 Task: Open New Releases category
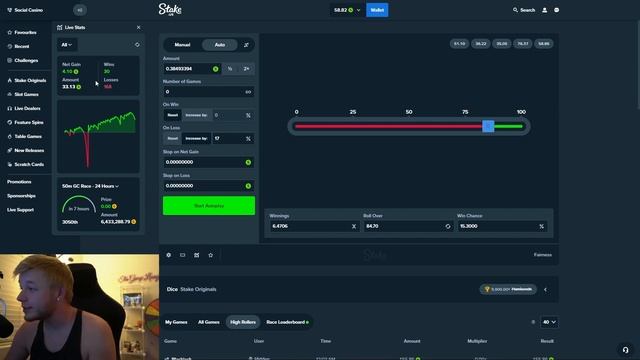point(25,150)
